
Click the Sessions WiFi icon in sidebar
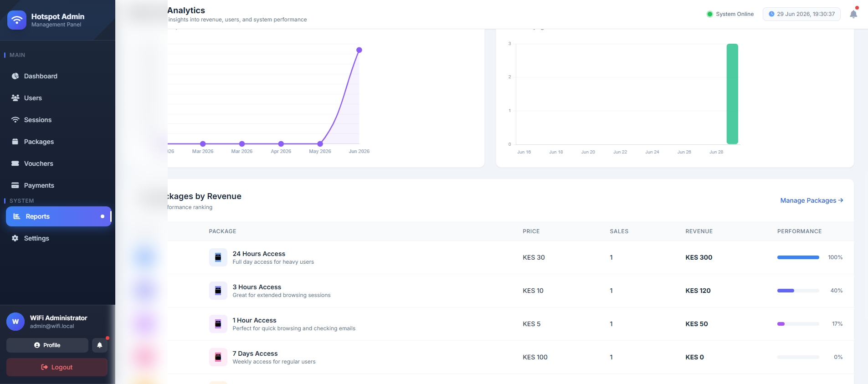(15, 120)
